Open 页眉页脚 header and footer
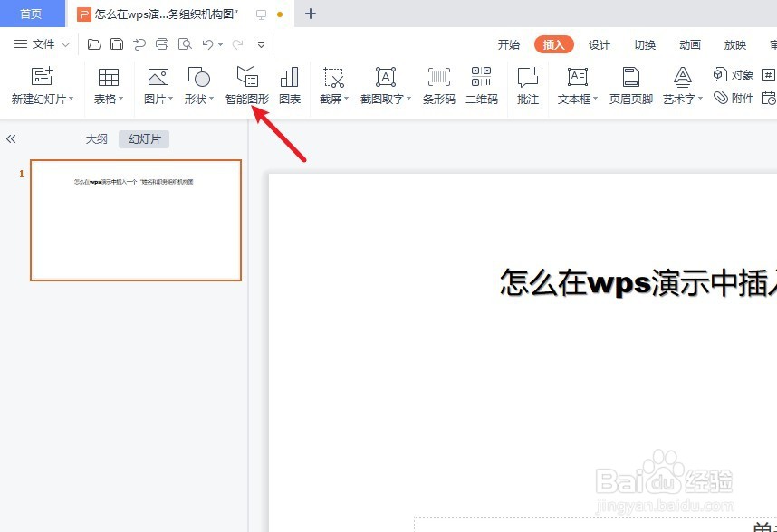 (631, 85)
